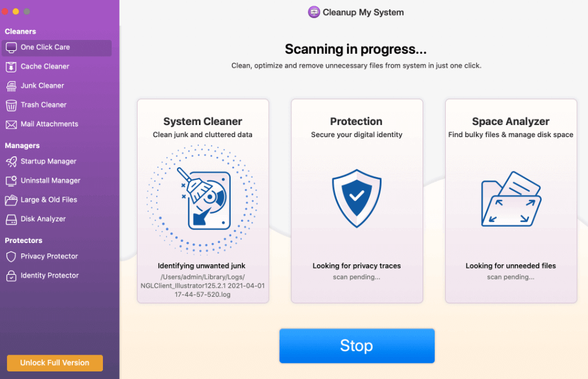The image size is (588, 379).
Task: Click the Trash Cleaner bin icon
Action: [x=11, y=105]
